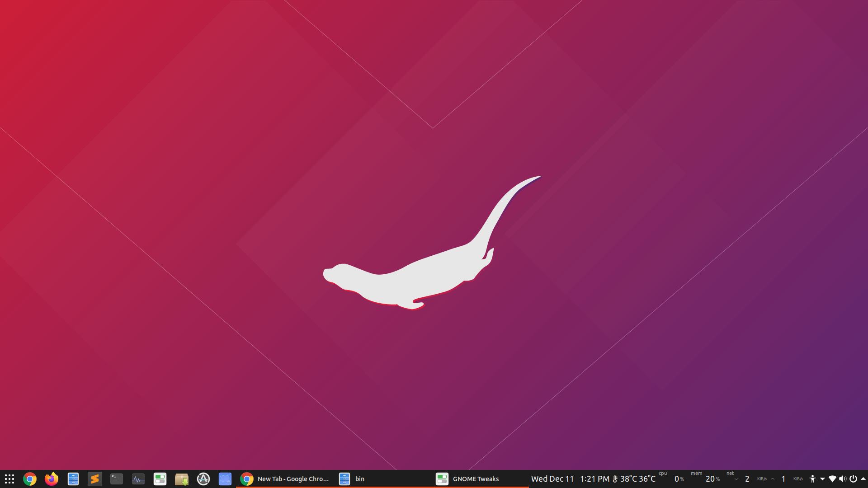Launch the Software Updater icon
Screen dimensions: 868x488
[x=203, y=479]
